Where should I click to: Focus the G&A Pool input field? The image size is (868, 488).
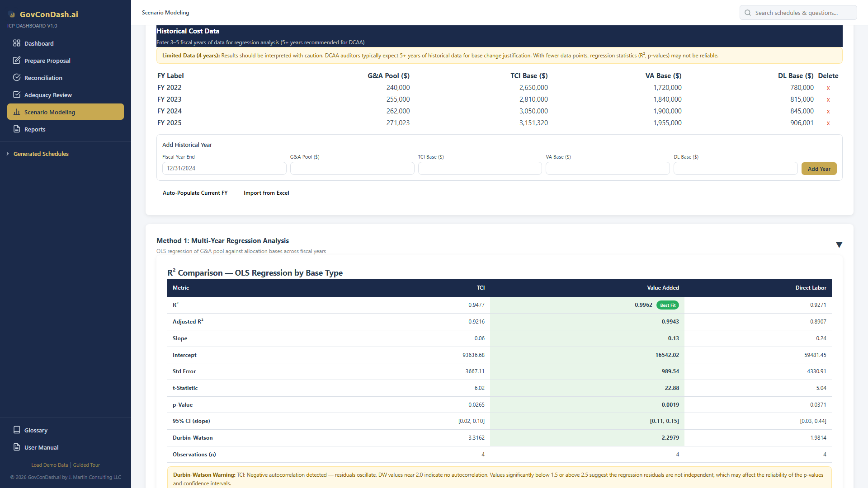coord(352,169)
